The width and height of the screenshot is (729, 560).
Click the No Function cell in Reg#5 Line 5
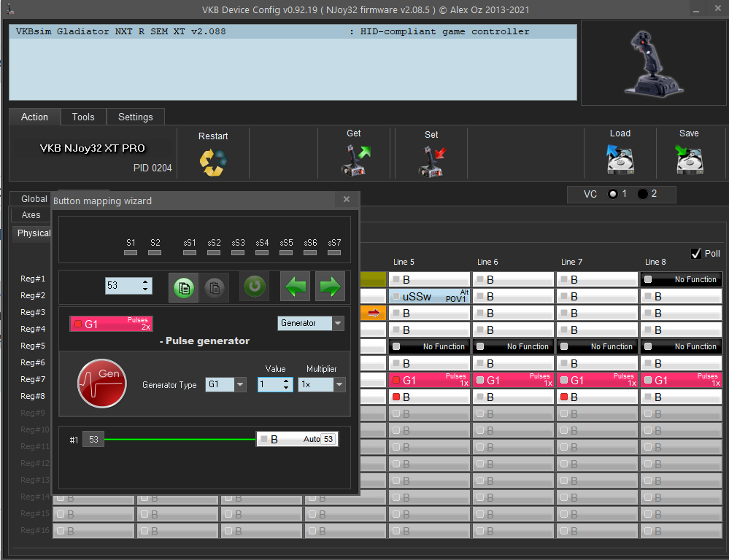(428, 346)
